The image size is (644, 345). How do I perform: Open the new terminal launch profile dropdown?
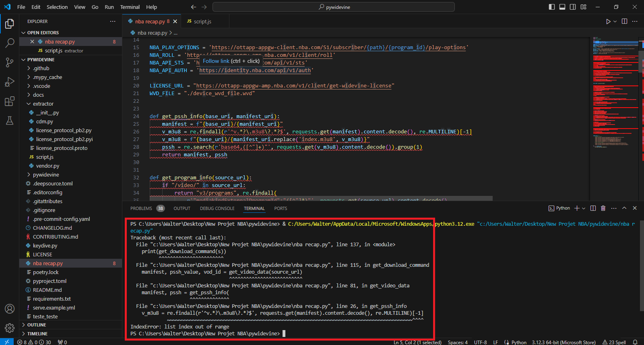point(584,208)
